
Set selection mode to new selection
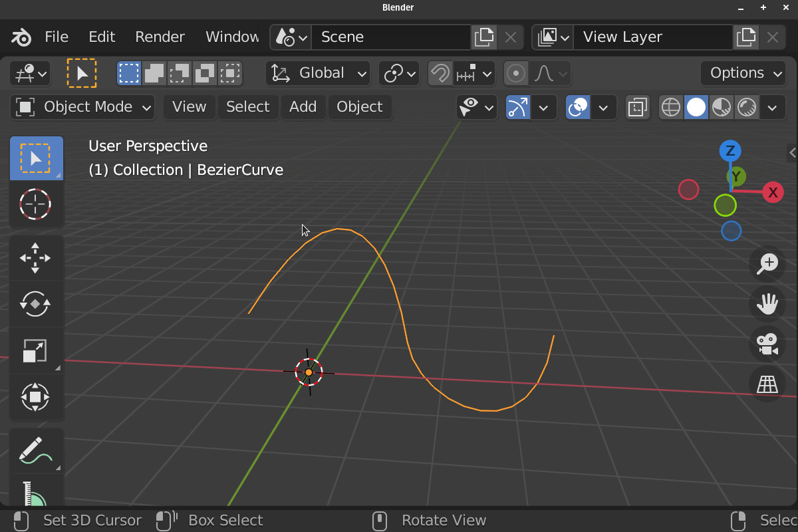[129, 73]
